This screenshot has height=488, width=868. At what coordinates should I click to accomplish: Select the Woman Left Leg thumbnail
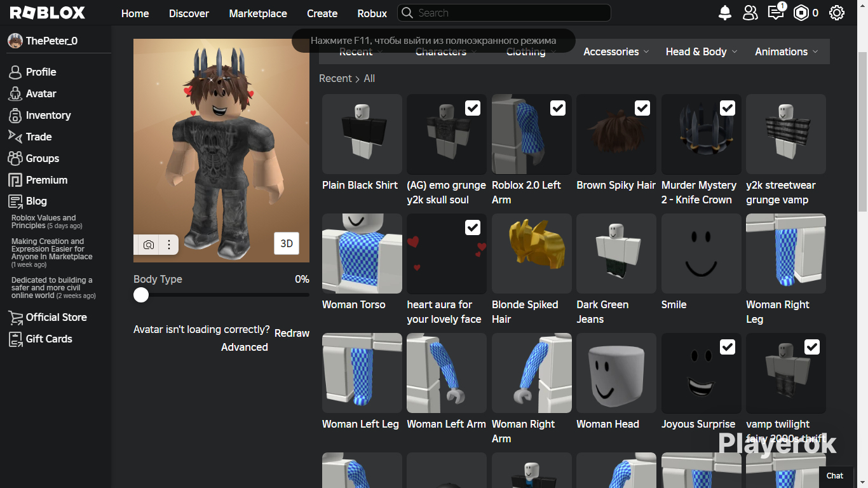coord(362,373)
